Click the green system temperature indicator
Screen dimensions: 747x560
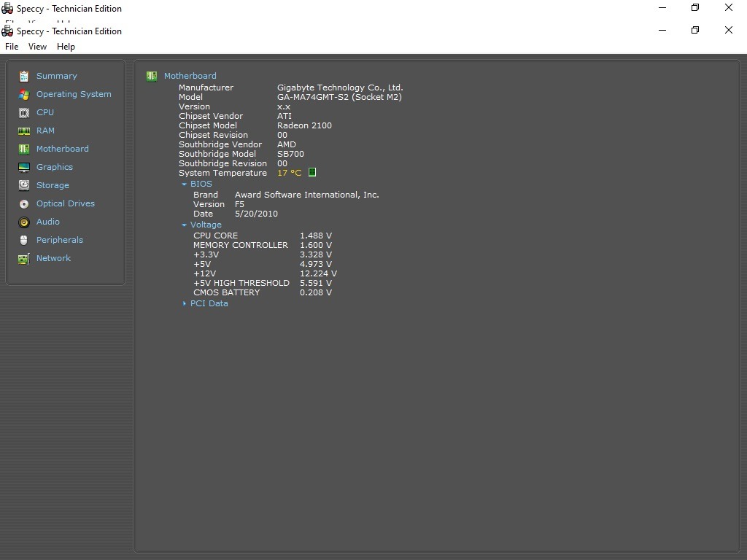(312, 173)
